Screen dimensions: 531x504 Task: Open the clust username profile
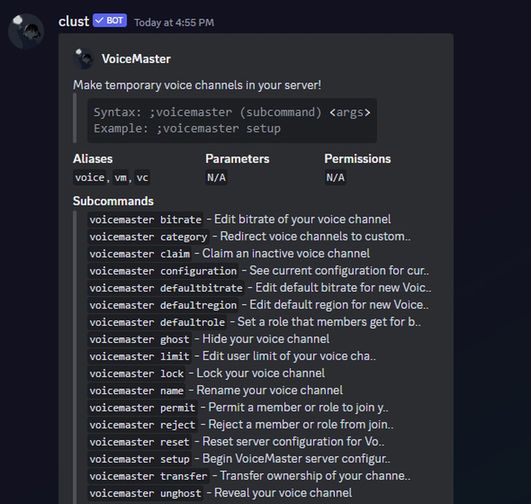tap(73, 21)
